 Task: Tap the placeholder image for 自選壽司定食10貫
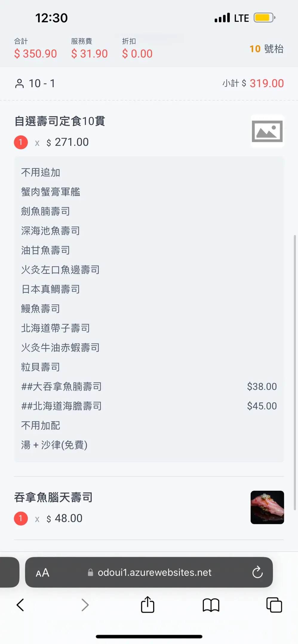click(x=267, y=131)
